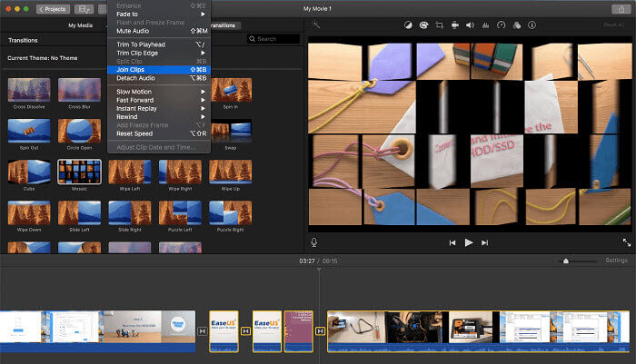Select the Mosaic transition thumbnail
This screenshot has height=364, width=636.
78,172
